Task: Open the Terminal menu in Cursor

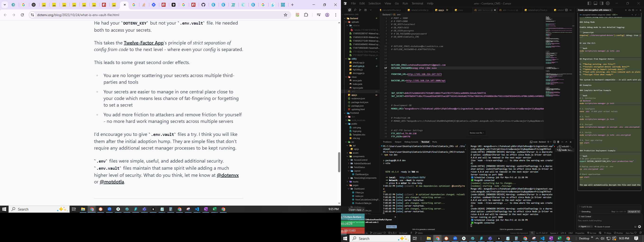Action: 417,4
